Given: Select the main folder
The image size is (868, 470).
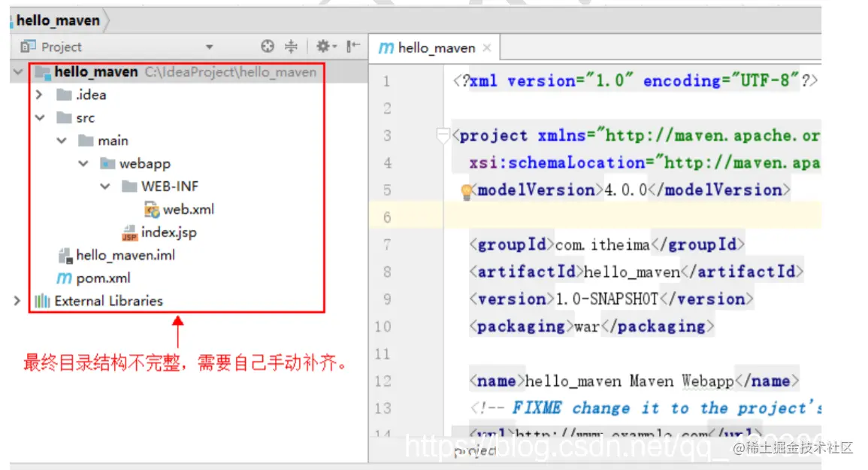Looking at the screenshot, I should 113,141.
